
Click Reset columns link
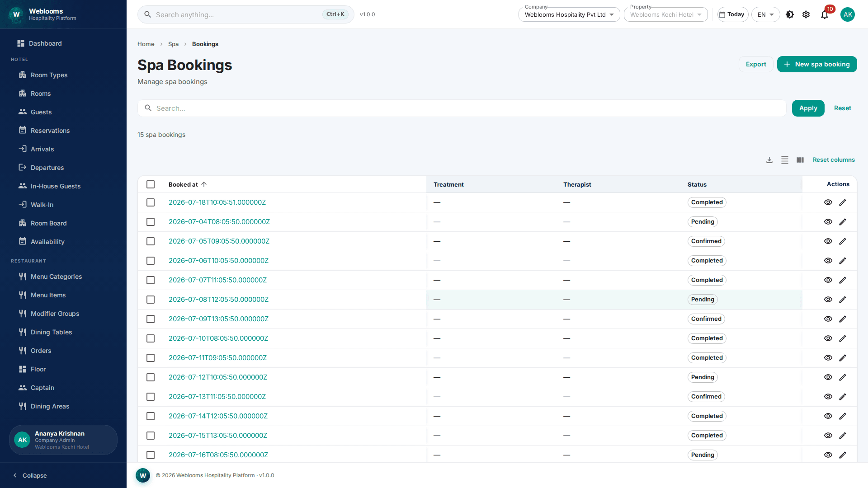(x=834, y=160)
